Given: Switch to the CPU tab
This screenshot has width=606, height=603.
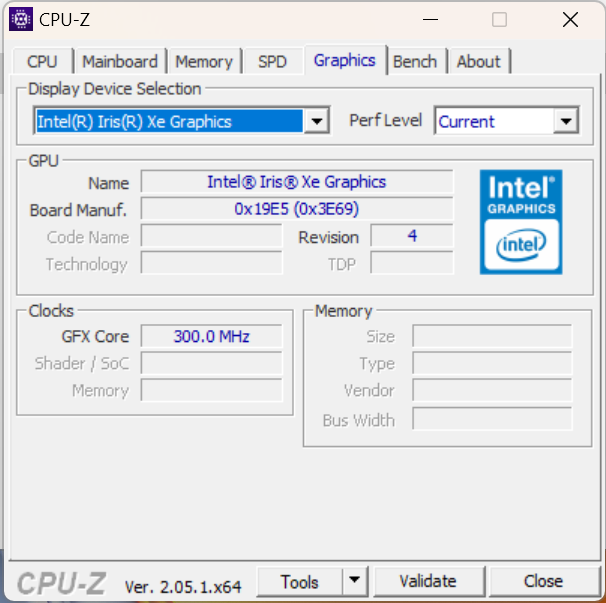Looking at the screenshot, I should [42, 61].
